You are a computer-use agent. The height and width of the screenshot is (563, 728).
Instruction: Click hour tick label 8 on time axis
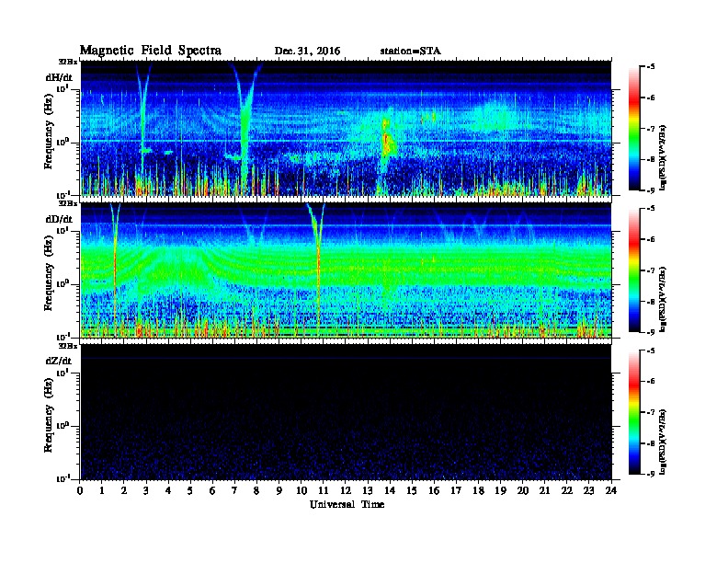click(x=256, y=490)
